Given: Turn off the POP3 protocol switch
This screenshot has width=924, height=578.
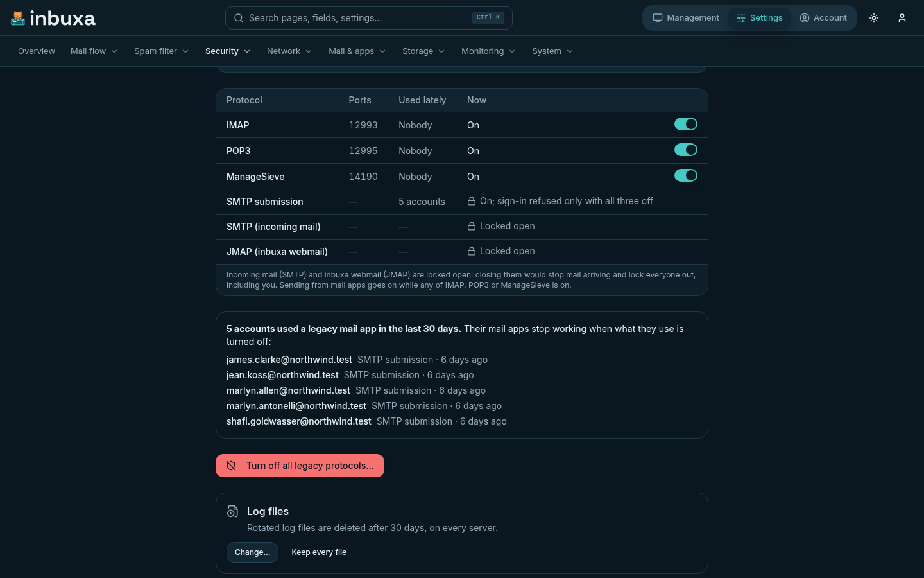Looking at the screenshot, I should pos(686,150).
